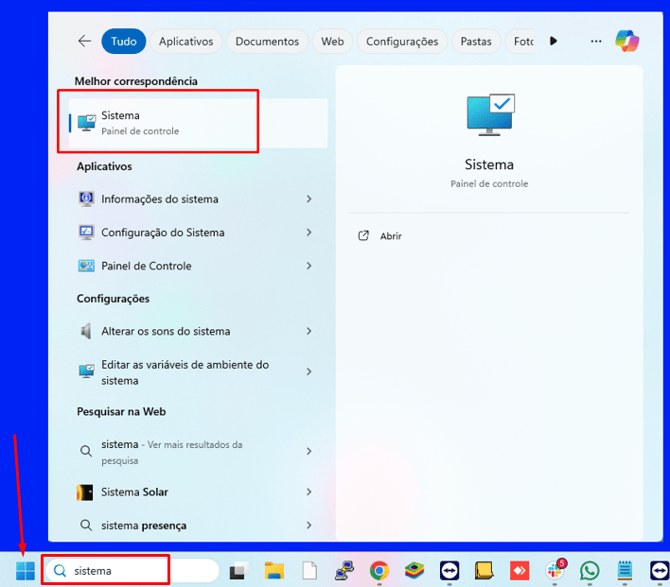670x587 pixels.
Task: Switch to the Configurações filter tab
Action: click(x=402, y=41)
